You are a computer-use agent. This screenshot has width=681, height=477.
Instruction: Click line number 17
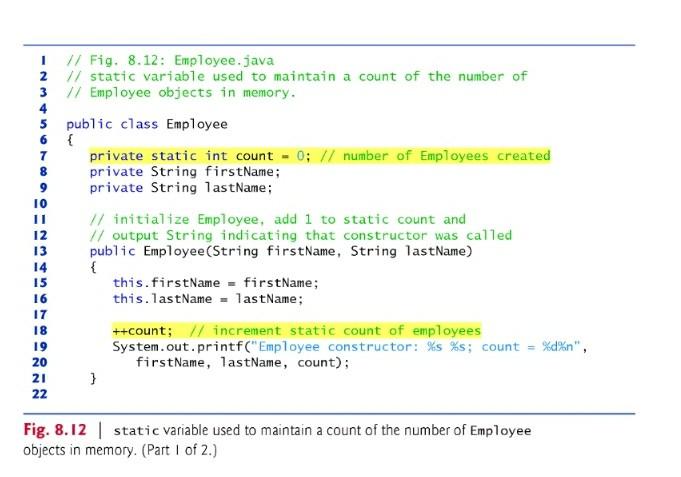40,315
